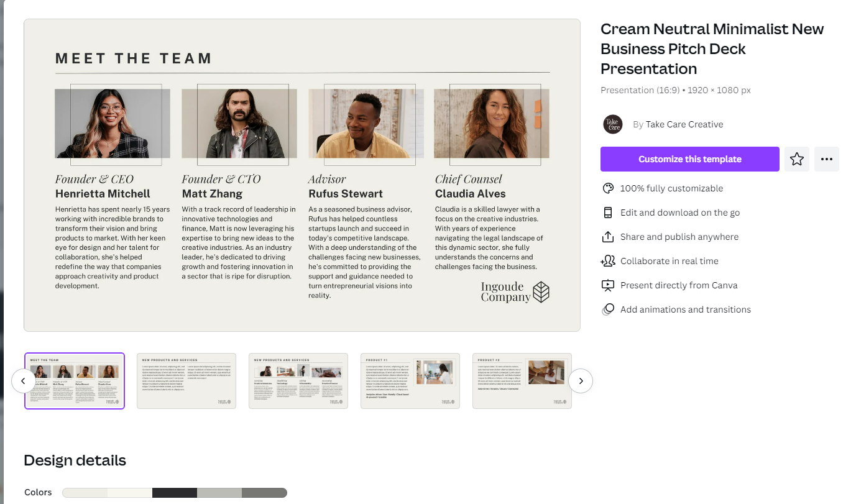Open the Product #1 slide thumbnail
Viewport: 856px width, 504px height.
[x=410, y=381]
